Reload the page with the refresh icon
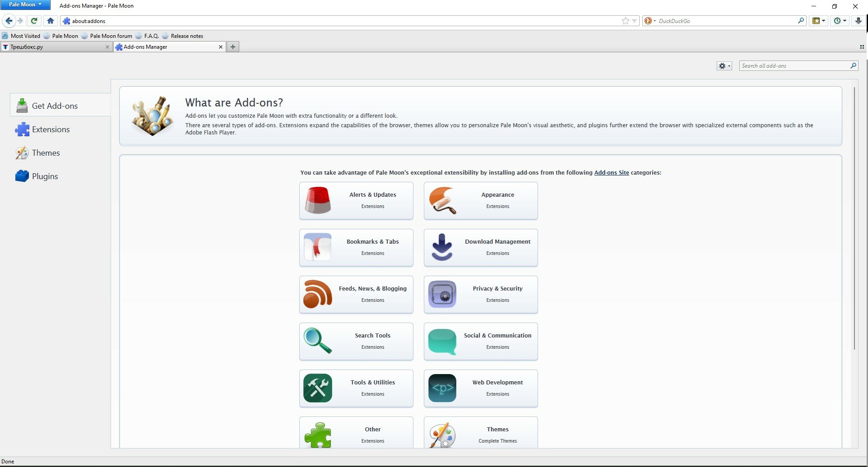868x467 pixels. point(34,21)
